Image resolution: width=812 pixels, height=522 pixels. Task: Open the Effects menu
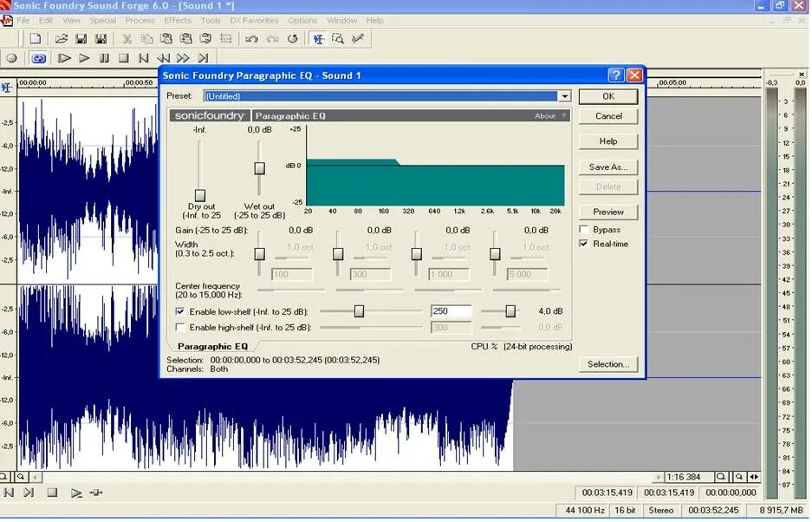[178, 21]
